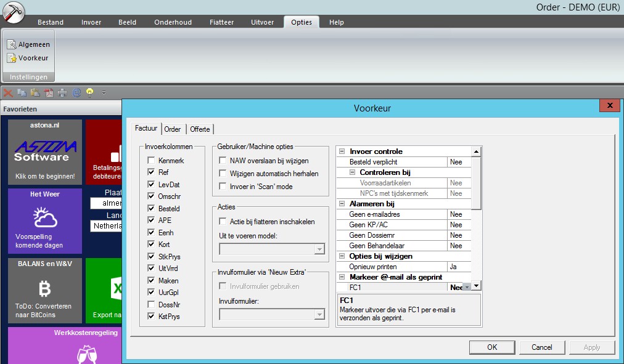This screenshot has height=364, width=624.
Task: Click the copy documents toolbar icon
Action: tap(22, 93)
